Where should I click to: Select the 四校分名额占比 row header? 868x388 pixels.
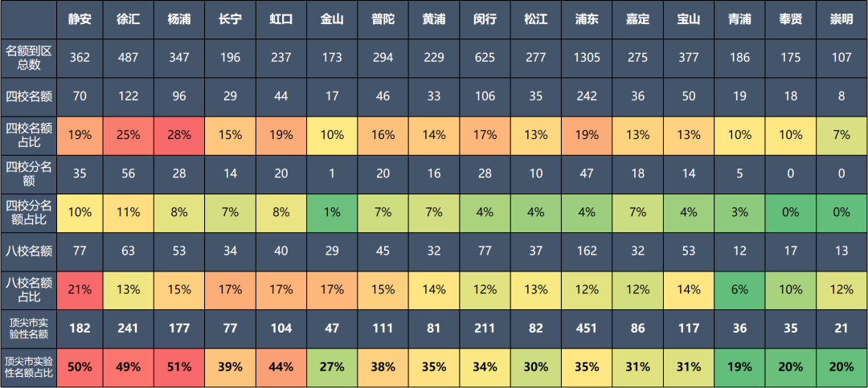pos(28,212)
